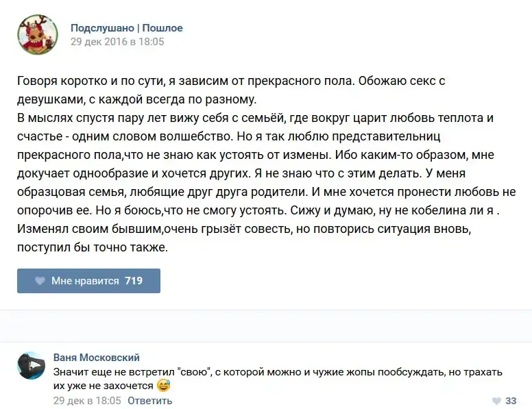Open the Подслушано | Пошлое group page

point(127,28)
